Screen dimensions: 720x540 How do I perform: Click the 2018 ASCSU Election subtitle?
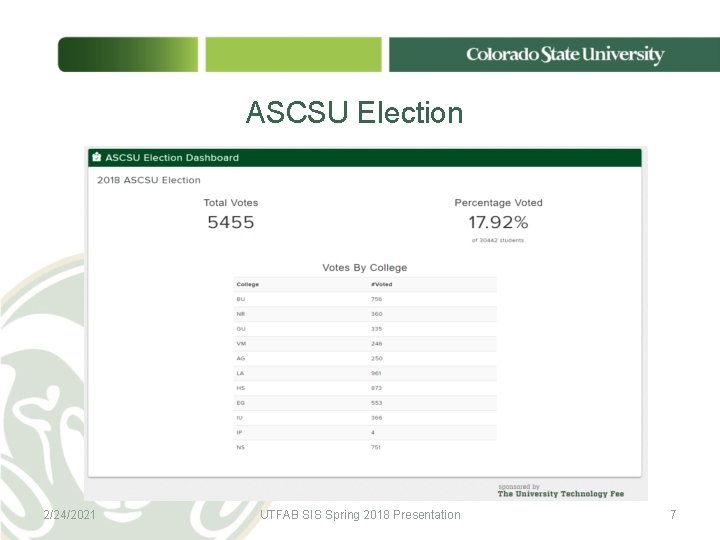click(x=149, y=180)
